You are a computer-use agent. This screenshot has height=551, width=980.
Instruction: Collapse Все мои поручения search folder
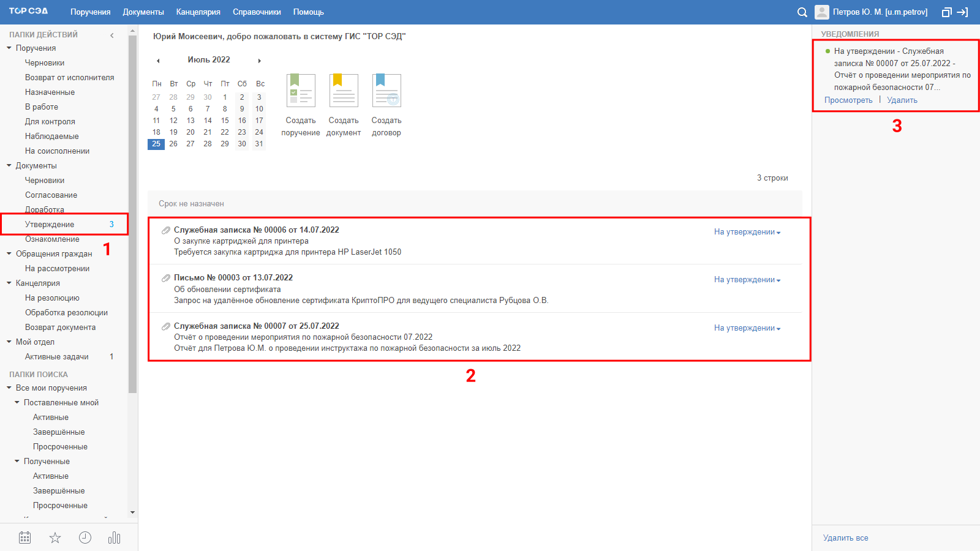point(9,388)
